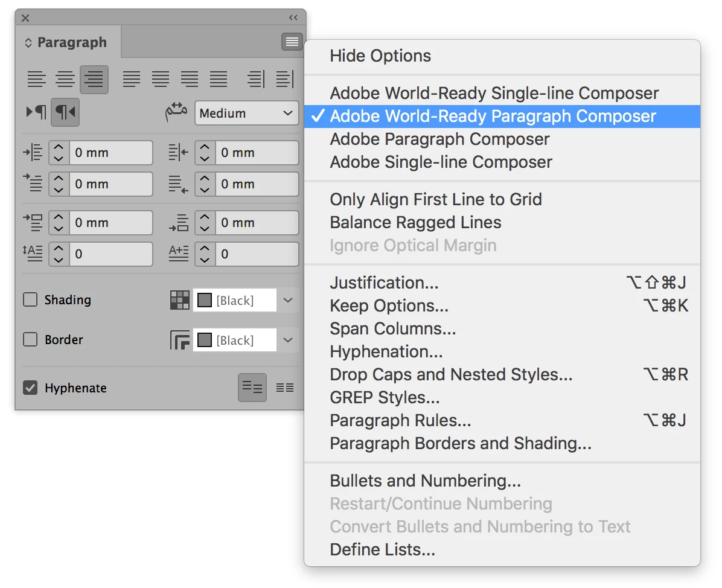Select the Align center icon
This screenshot has width=722, height=588.
(x=65, y=79)
